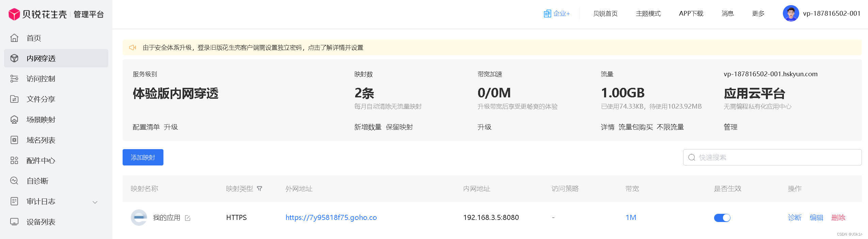Select 域名列表 in the sidebar
This screenshot has width=868, height=239.
[56, 140]
